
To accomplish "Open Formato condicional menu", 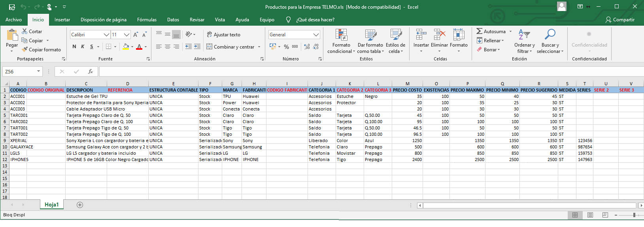I will tap(341, 41).
